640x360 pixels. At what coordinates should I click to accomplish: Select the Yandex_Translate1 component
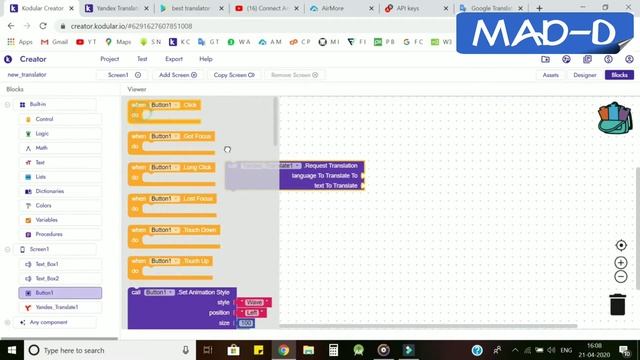click(60, 307)
